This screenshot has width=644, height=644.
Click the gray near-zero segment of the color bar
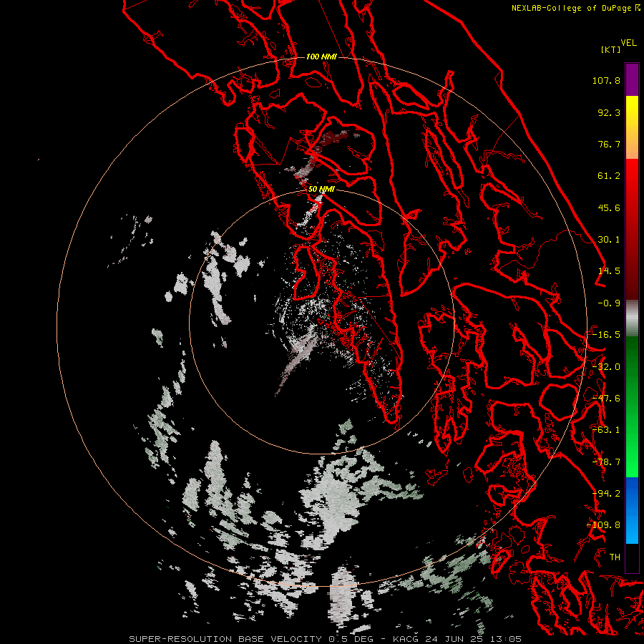(x=632, y=318)
